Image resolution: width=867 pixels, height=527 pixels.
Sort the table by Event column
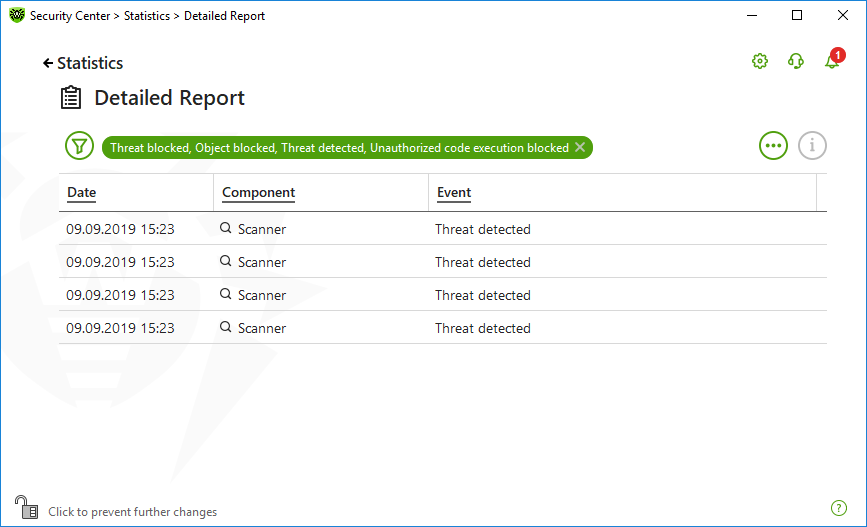[454, 192]
